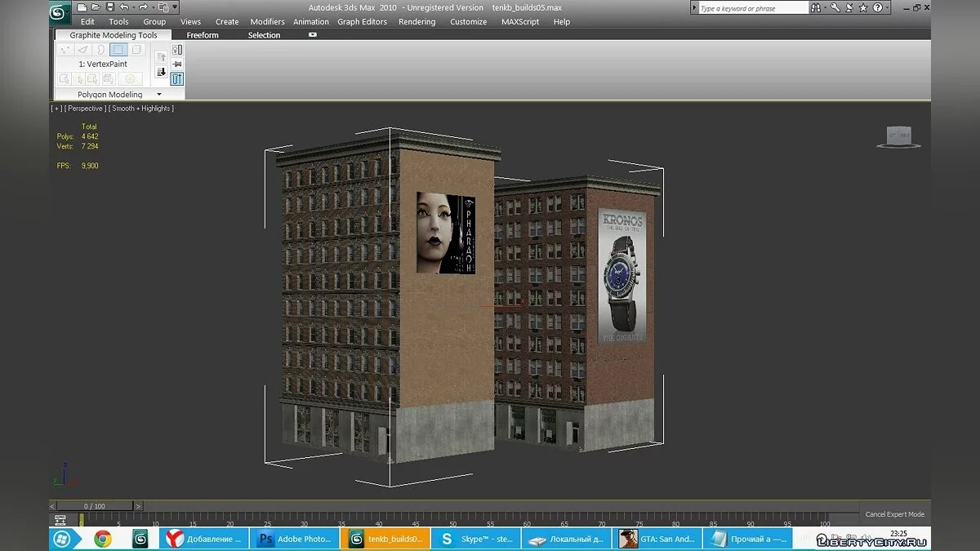Click Cancel Expert Mode button
This screenshot has width=980, height=551.
click(895, 514)
